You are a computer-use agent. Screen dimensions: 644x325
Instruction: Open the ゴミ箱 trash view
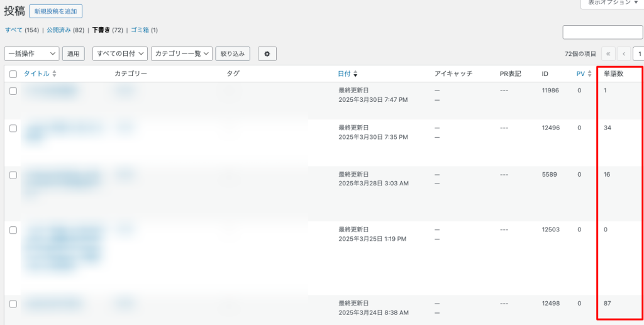(x=139, y=30)
